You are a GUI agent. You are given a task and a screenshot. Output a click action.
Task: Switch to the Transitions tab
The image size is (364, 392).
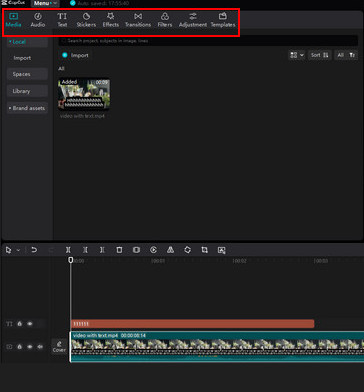[138, 20]
